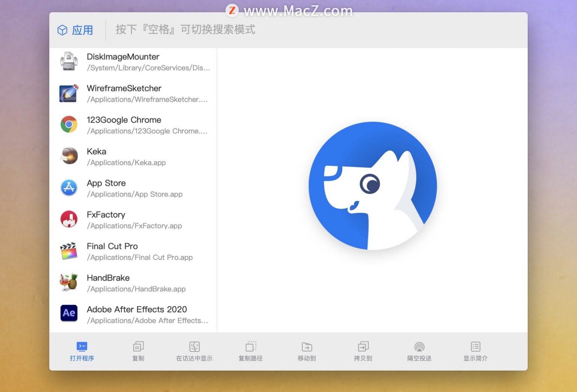Click the 移动到 action label
The image size is (577, 392).
[x=307, y=358]
